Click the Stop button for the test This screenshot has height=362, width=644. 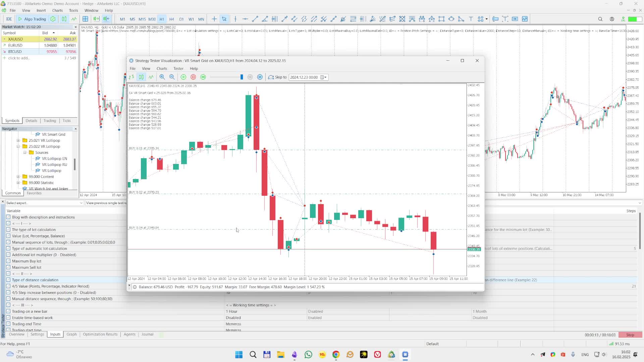click(630, 335)
